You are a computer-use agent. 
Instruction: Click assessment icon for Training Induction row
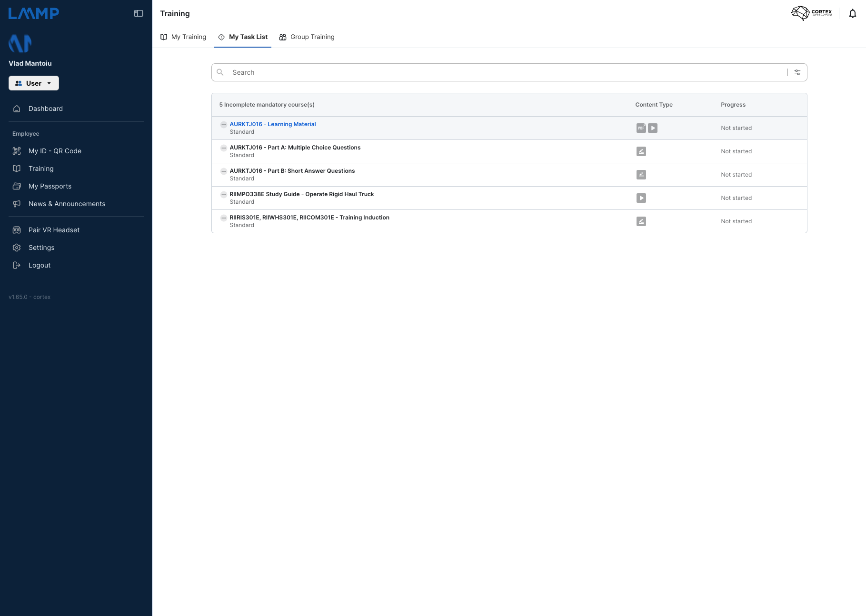(x=641, y=221)
